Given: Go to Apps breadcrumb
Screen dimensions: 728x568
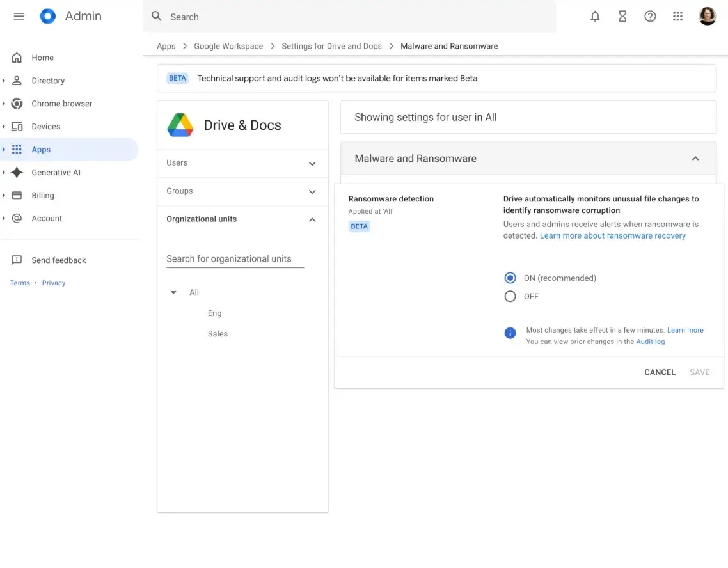Looking at the screenshot, I should click(166, 46).
